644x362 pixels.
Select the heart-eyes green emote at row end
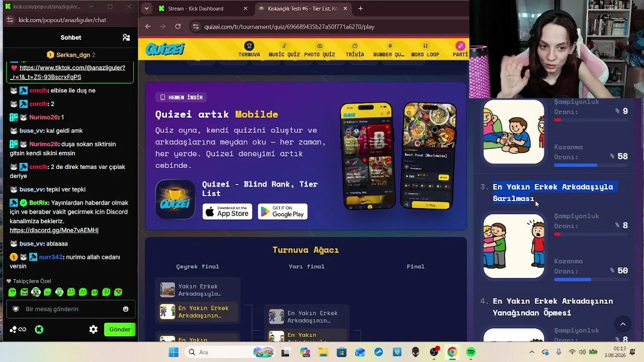(118, 292)
